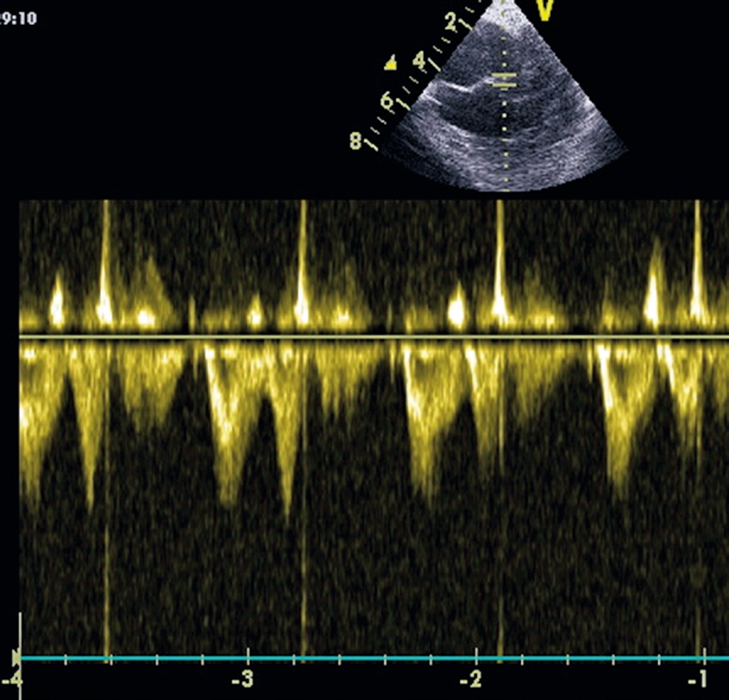Select the Doppler sample volume gate
The image size is (729, 700).
[505, 81]
